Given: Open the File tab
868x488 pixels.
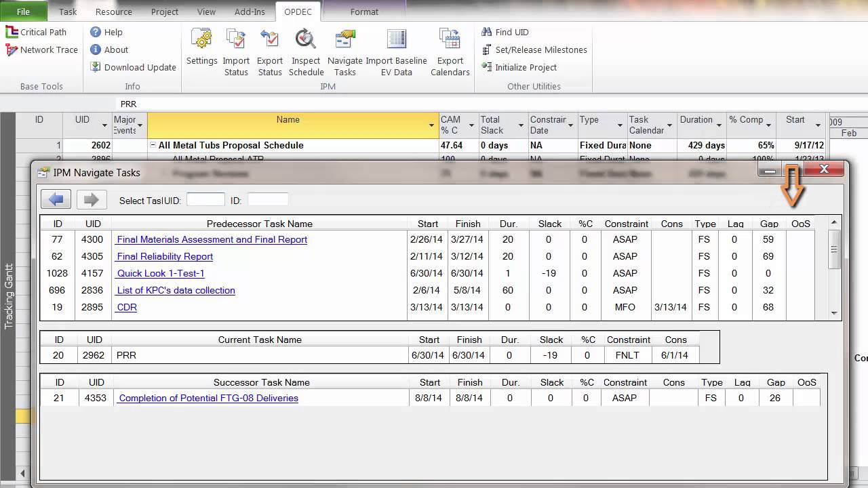Looking at the screenshot, I should click(23, 12).
